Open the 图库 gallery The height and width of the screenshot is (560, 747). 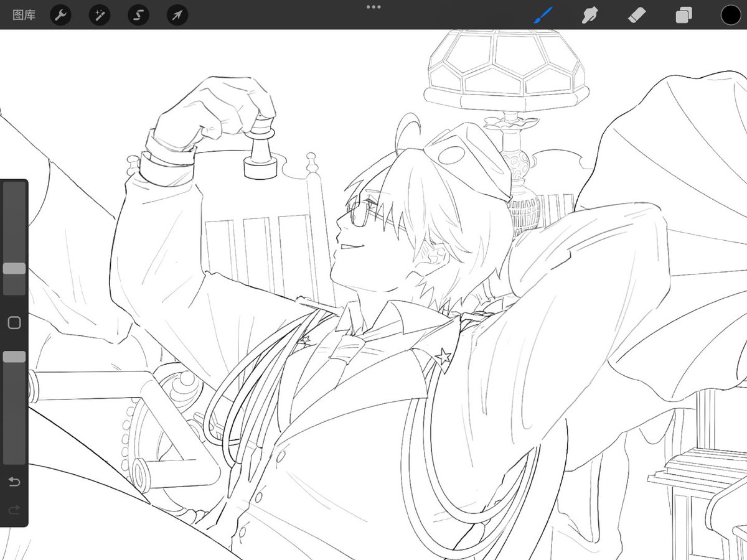tap(24, 15)
